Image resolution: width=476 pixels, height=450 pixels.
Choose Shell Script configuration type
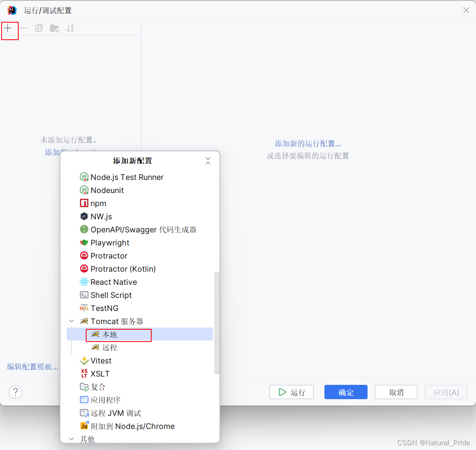pyautogui.click(x=140, y=295)
